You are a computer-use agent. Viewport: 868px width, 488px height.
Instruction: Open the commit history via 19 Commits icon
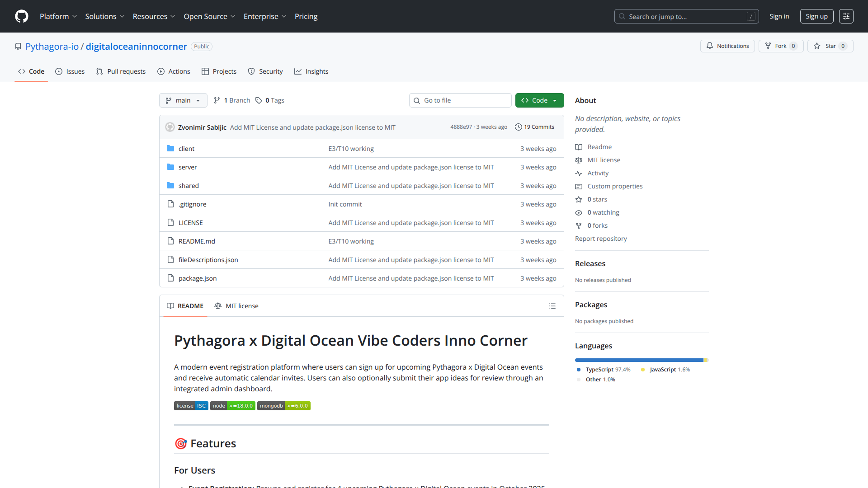519,127
